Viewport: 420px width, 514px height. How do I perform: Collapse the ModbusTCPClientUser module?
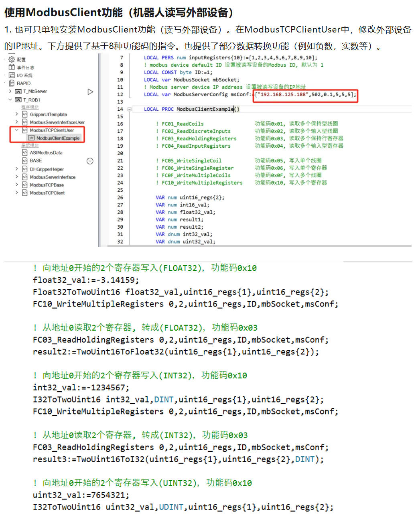[x=16, y=130]
